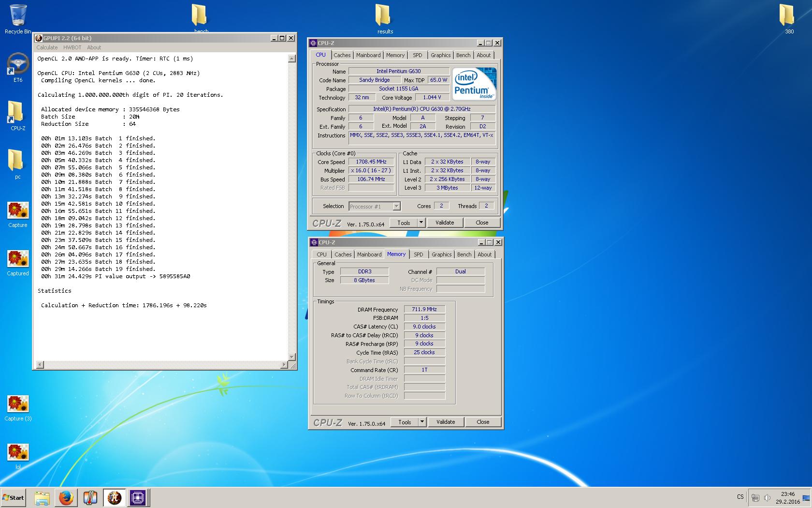Switch to Graphics tab in lower CPU-Z

(x=441, y=254)
